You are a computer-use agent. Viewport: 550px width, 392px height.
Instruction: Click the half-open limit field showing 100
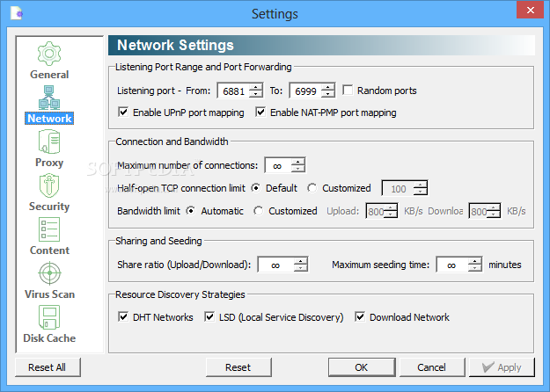point(398,188)
